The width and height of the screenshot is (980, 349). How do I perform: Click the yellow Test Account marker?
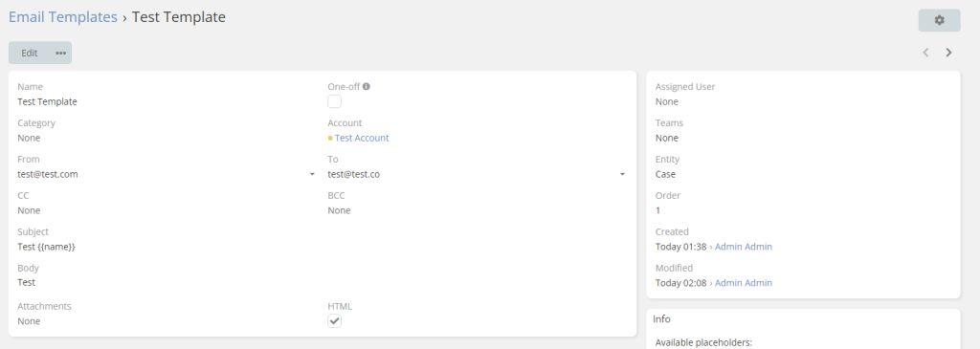(x=330, y=138)
